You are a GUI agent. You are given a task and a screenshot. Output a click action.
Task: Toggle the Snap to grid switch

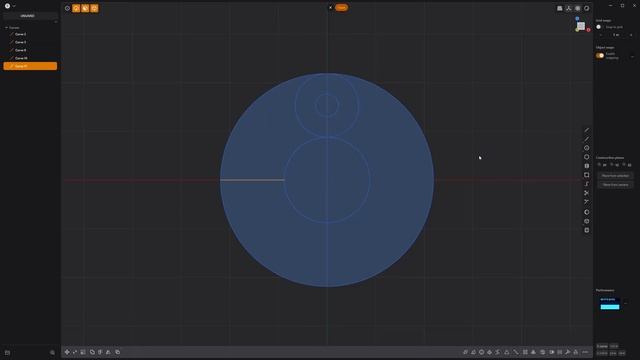pyautogui.click(x=599, y=27)
